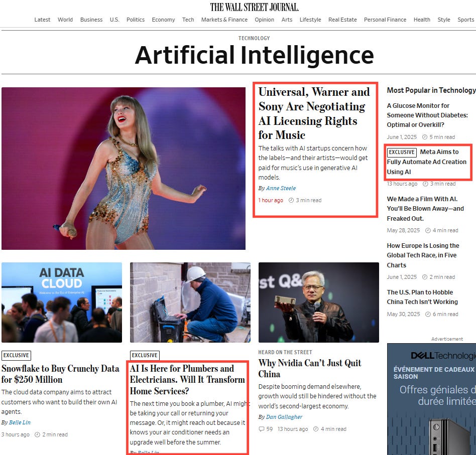Open Markets & Finance section
The width and height of the screenshot is (476, 455).
(x=224, y=20)
